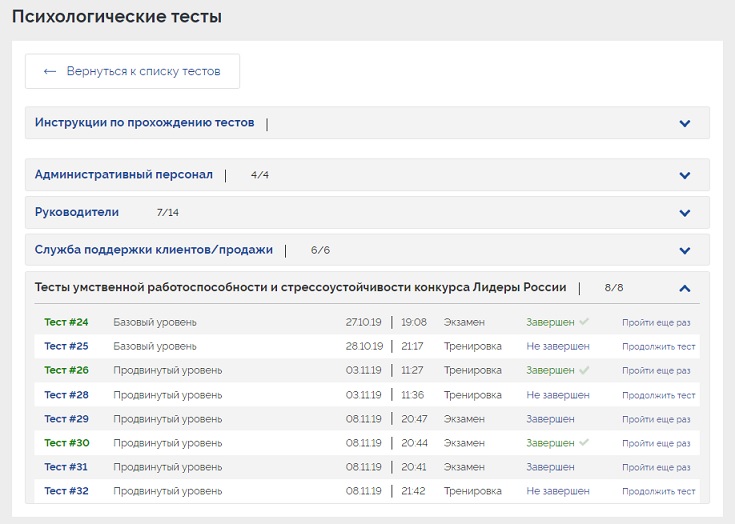Viewport: 735px width, 524px height.
Task: Expand Служба поддержки клиентов/продажи chevron
Action: pos(685,250)
